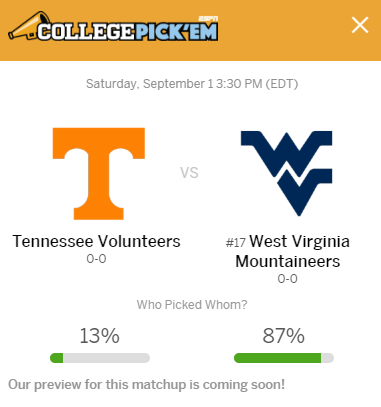Click the megaphone icon in the logo
Screen dimensions: 381x407
[x=30, y=26]
